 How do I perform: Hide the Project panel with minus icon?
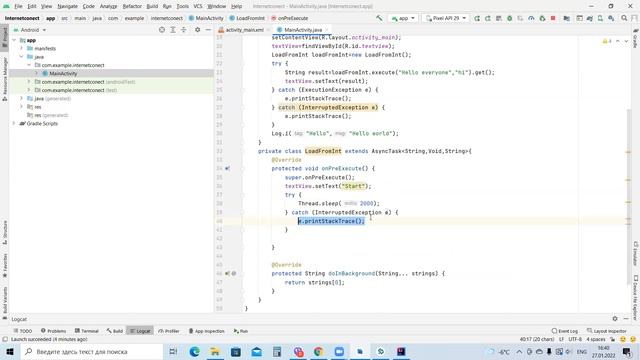tap(208, 30)
